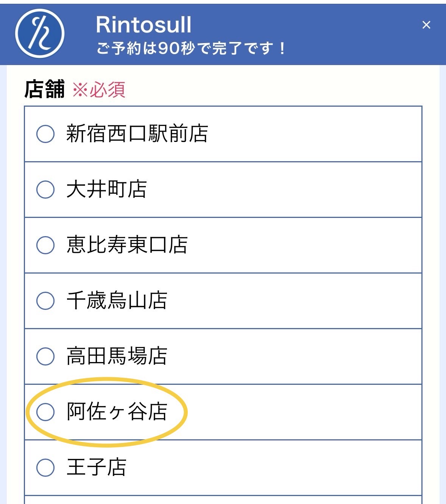Select the circled 阿佐ヶ谷店 radio button
The width and height of the screenshot is (446, 504).
tap(45, 412)
